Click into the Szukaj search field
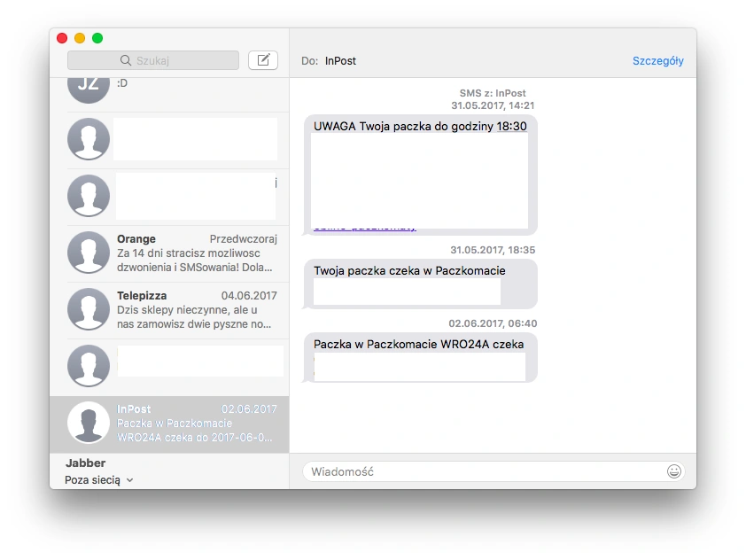The image size is (746, 560). tap(153, 60)
